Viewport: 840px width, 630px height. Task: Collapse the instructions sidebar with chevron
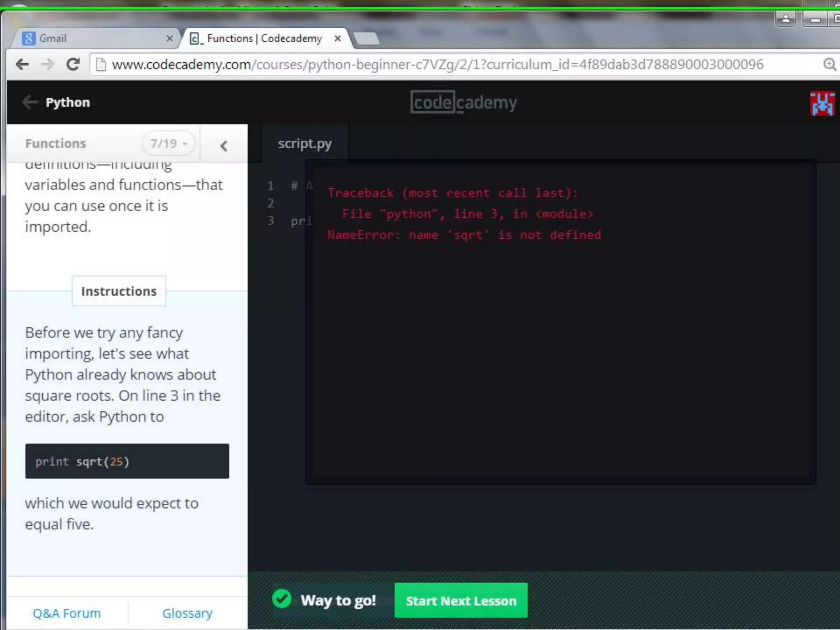224,146
